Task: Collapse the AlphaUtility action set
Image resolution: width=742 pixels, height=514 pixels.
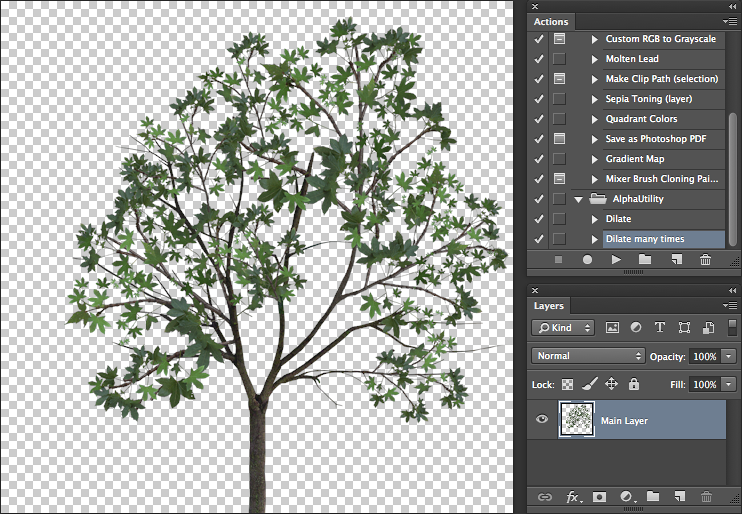Action: pos(578,199)
